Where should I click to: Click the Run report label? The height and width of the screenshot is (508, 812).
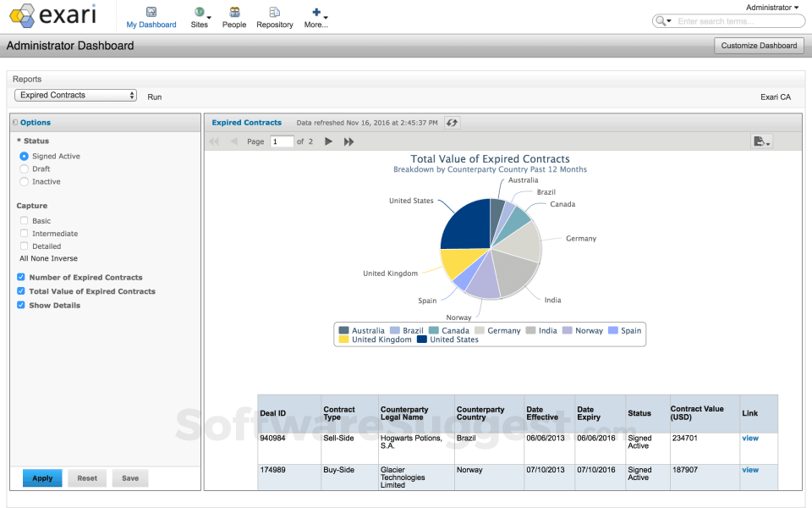point(154,97)
